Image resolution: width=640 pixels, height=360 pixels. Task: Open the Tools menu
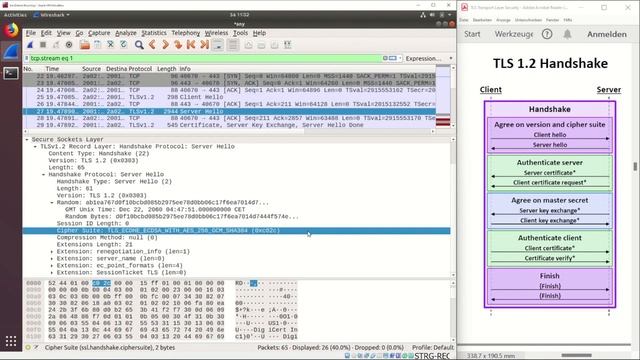240,33
